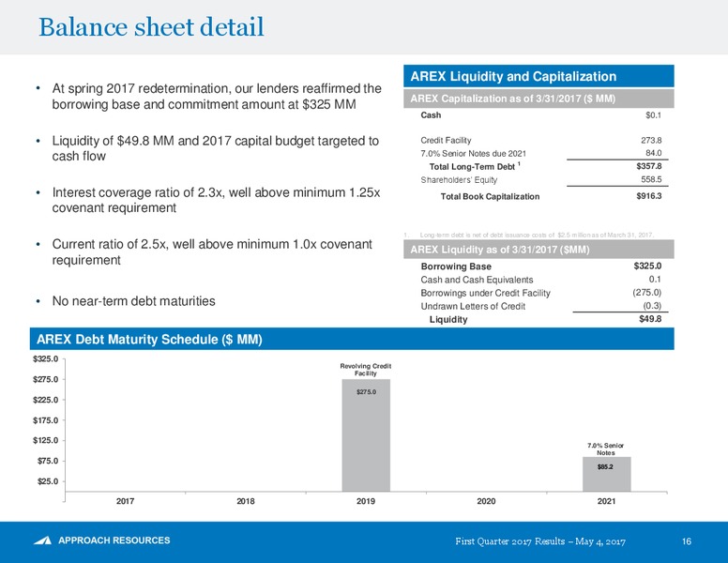The width and height of the screenshot is (728, 563).
Task: Click the 'Cash and Cash Equivalents' label
Action: [477, 280]
